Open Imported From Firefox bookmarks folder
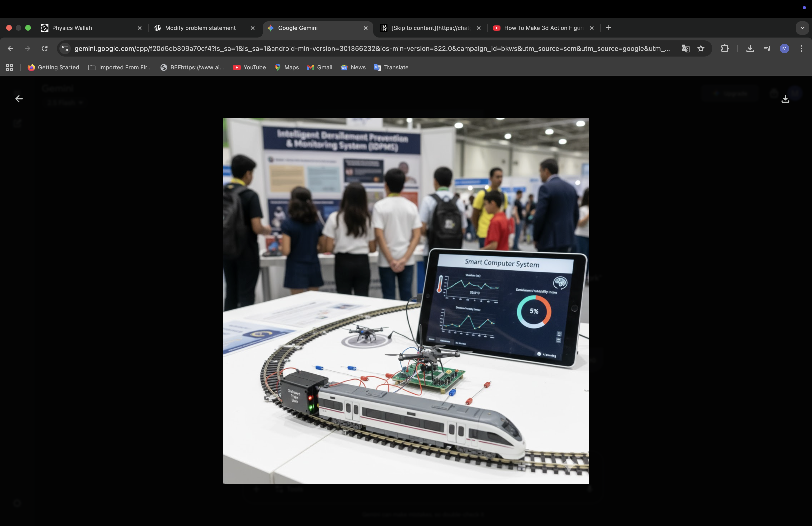This screenshot has width=812, height=526. (120, 67)
